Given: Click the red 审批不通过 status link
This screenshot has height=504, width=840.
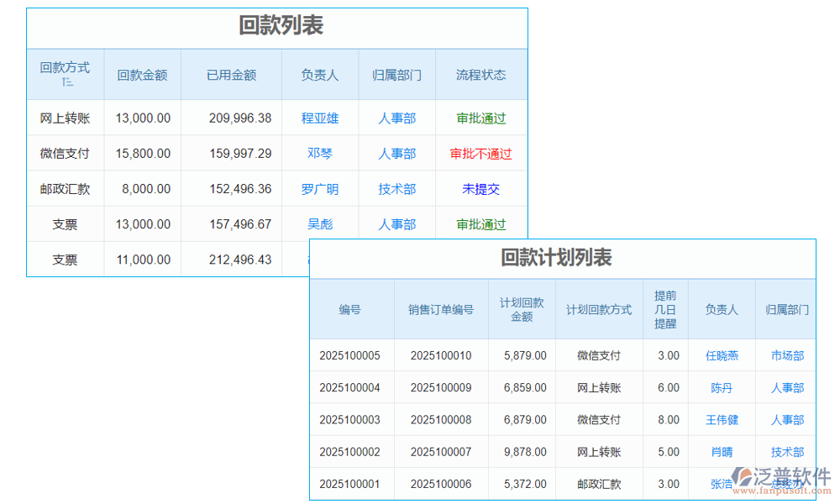Looking at the screenshot, I should 480,153.
